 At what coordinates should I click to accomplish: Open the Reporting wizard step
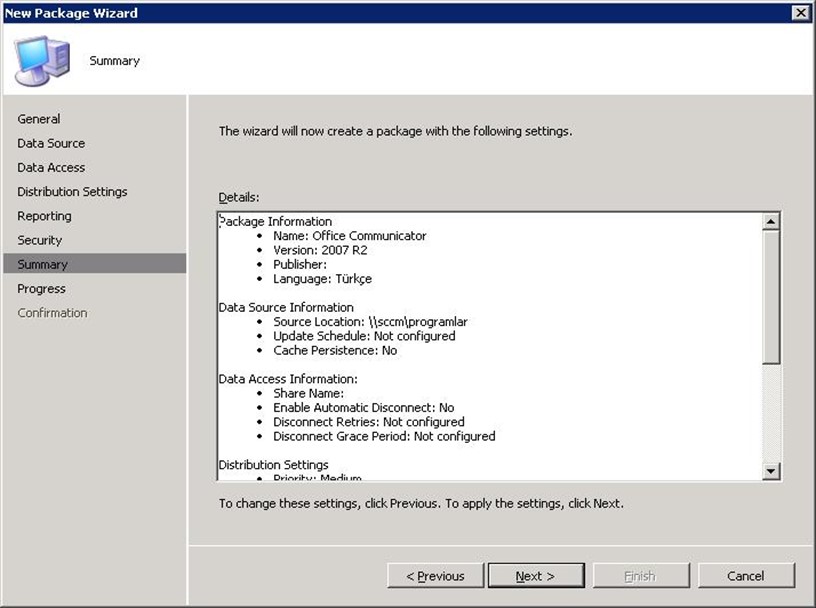coord(44,216)
